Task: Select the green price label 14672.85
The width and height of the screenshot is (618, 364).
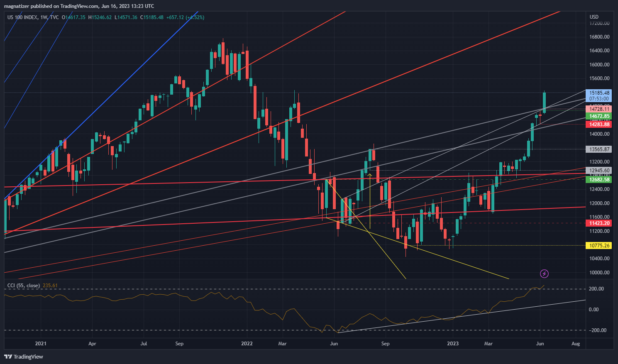Action: tap(599, 116)
